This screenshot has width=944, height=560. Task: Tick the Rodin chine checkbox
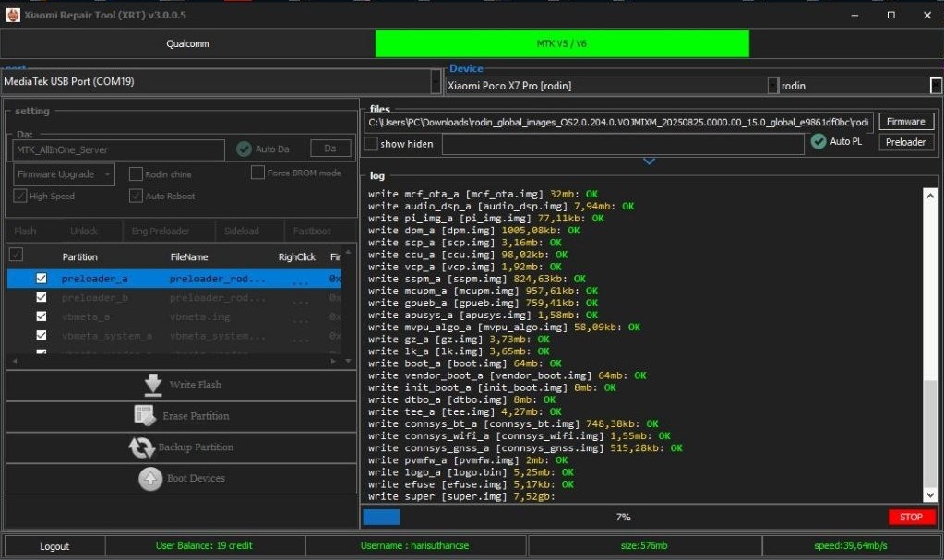(136, 174)
